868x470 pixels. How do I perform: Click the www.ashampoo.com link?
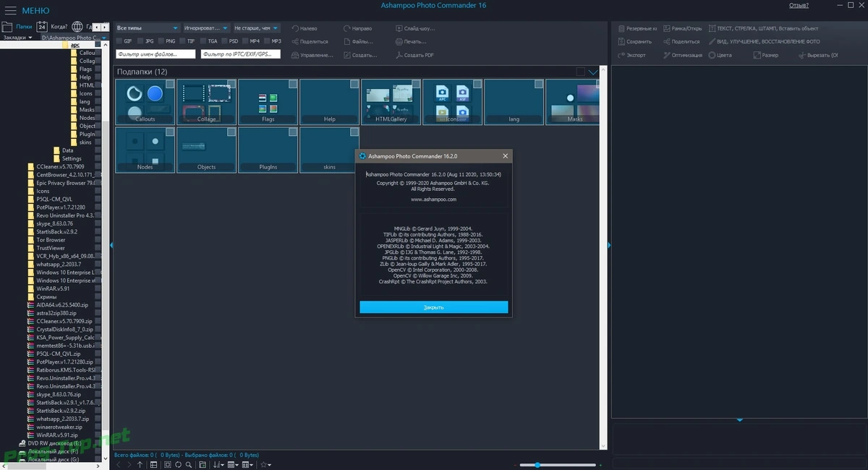coord(433,199)
